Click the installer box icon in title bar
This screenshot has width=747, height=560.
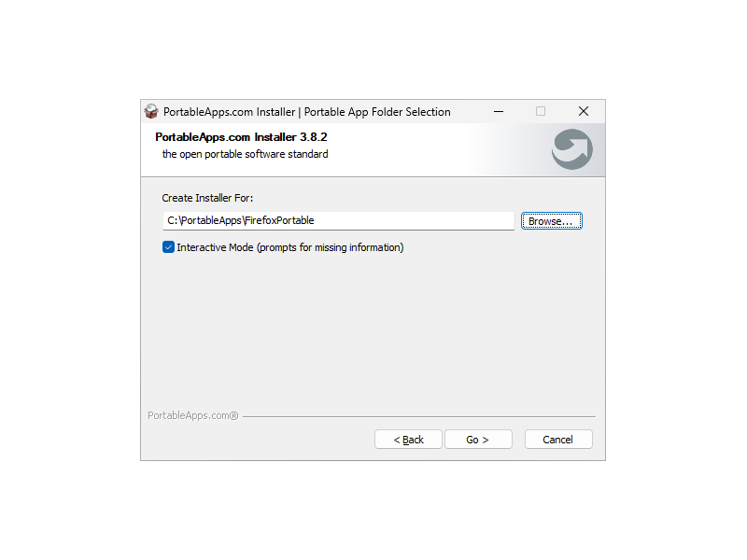[151, 111]
